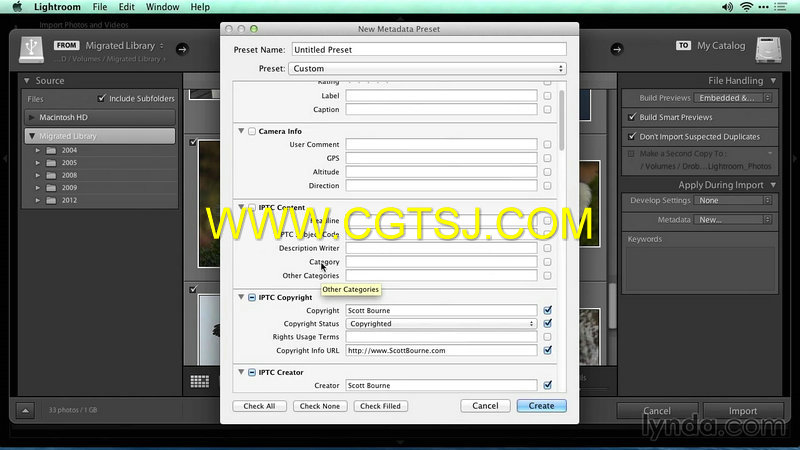The image size is (800, 450).
Task: Open the Apple menu
Action: (x=17, y=7)
